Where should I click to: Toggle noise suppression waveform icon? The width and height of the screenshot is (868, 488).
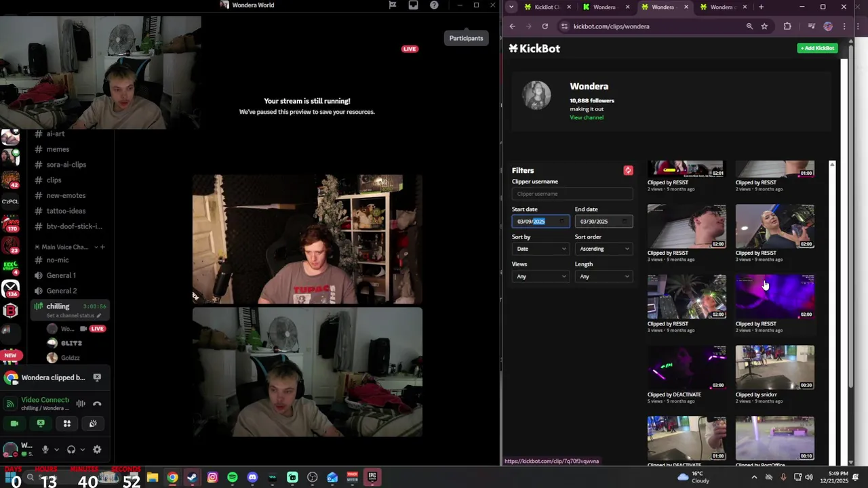point(81,403)
